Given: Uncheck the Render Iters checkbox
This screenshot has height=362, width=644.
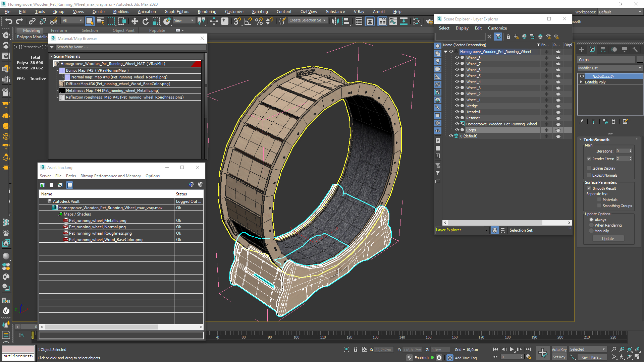Looking at the screenshot, I should click(x=589, y=159).
